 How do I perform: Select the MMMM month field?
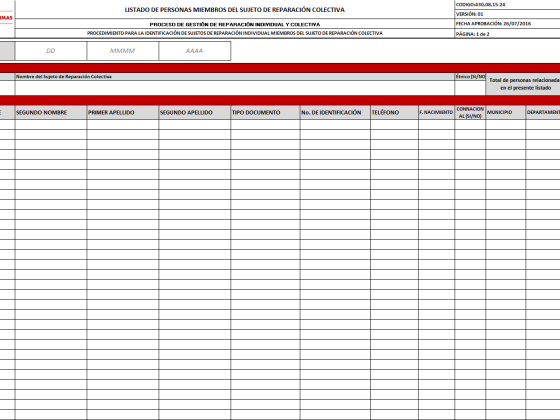(122, 51)
